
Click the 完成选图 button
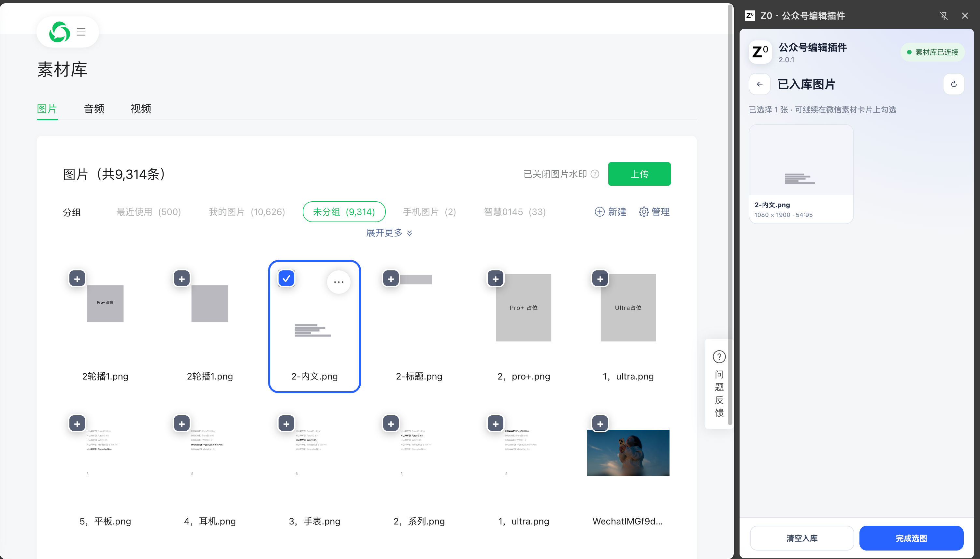[x=911, y=538]
